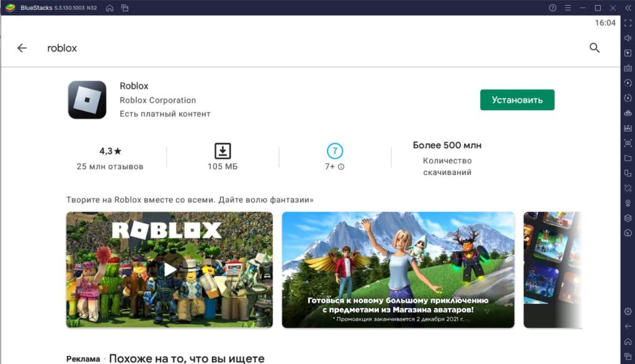635x364 pixels.
Task: Take a screenshot with sidebar camera icon
Action: 628,143
